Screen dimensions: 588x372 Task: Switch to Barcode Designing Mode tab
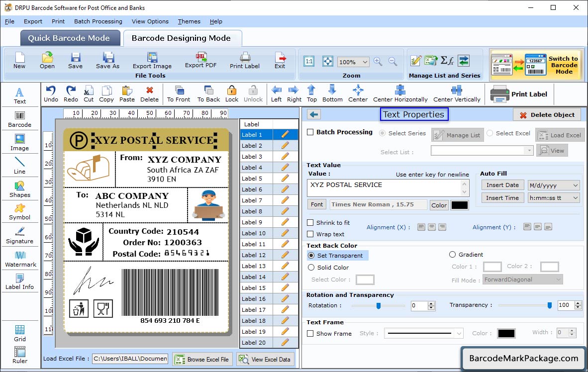coord(182,38)
